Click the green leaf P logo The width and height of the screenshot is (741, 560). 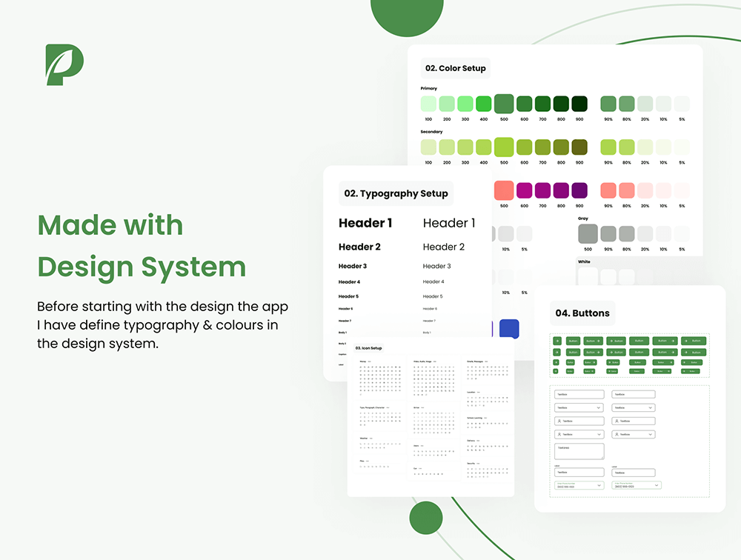[64, 64]
